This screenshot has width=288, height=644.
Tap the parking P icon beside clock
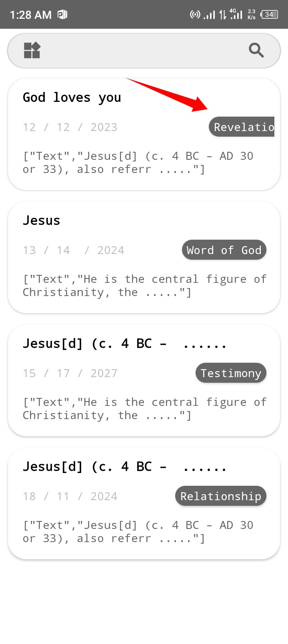point(62,15)
